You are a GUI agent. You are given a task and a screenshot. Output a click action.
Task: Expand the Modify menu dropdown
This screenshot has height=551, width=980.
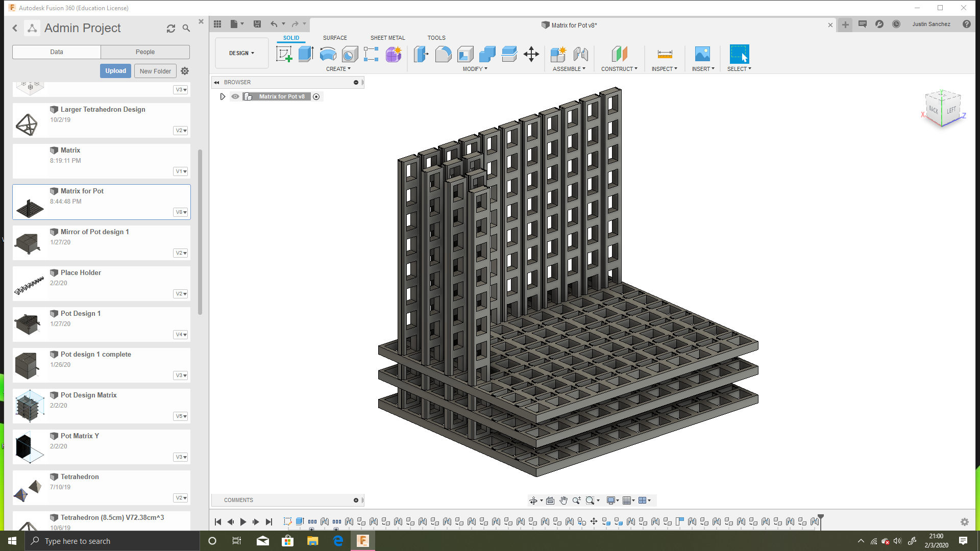pos(475,69)
